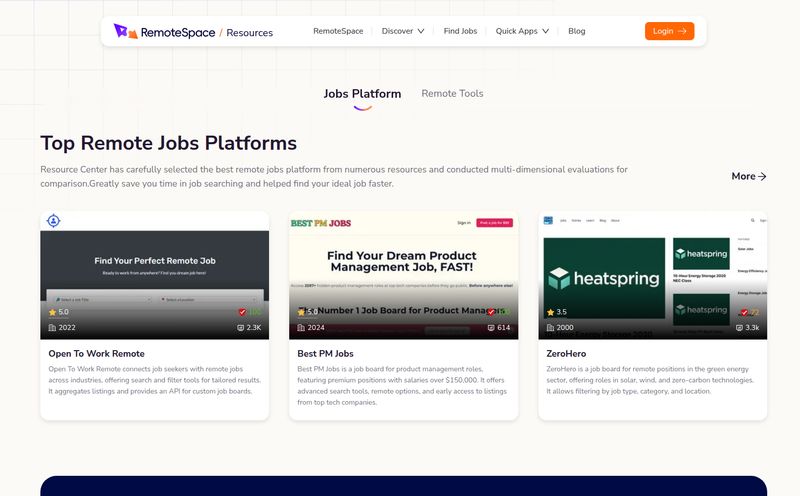The image size is (800, 496).
Task: Click the Best PM Jobs description text
Action: [402, 386]
